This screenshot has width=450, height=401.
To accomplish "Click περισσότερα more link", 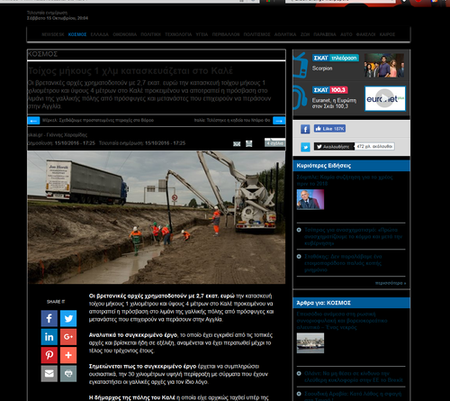I will 390,283.
